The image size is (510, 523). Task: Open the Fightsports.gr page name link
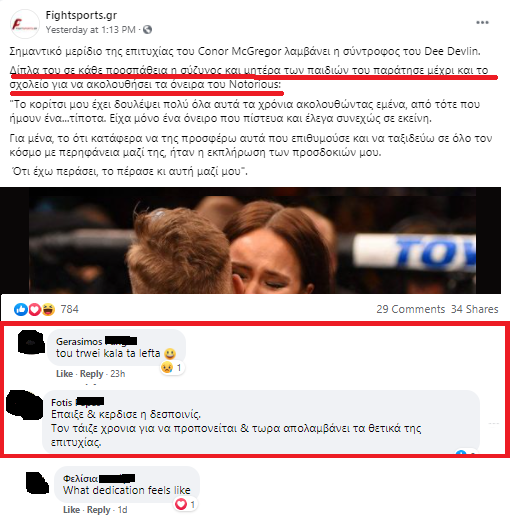pyautogui.click(x=81, y=15)
